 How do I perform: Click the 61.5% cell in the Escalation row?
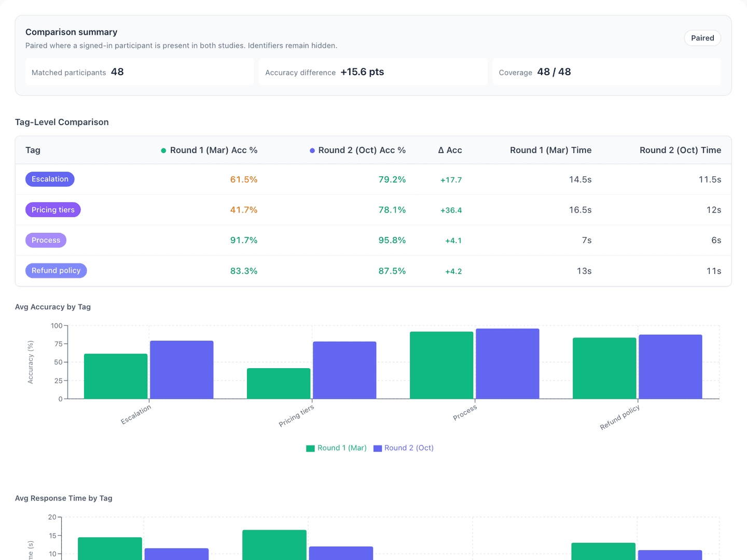coord(244,179)
